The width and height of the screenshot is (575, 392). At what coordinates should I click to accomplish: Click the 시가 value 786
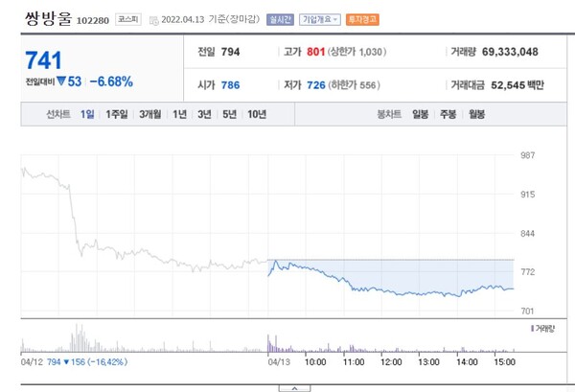(230, 85)
